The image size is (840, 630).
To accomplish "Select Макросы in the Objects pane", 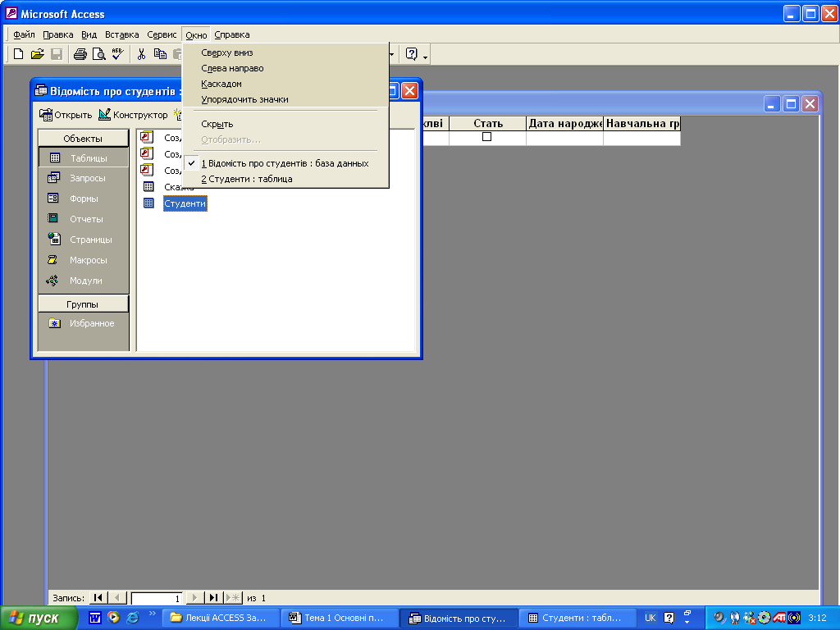I will click(x=84, y=260).
